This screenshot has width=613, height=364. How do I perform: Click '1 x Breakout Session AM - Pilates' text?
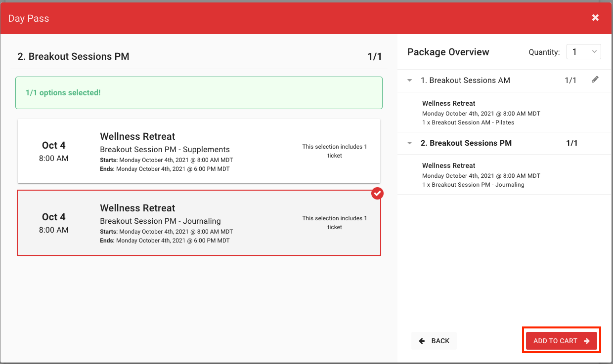(468, 122)
